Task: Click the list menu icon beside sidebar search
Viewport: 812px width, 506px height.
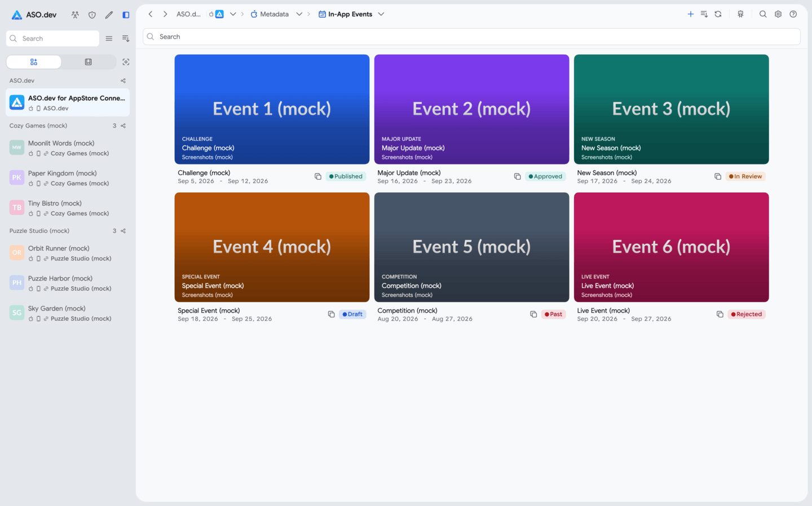Action: pyautogui.click(x=109, y=38)
